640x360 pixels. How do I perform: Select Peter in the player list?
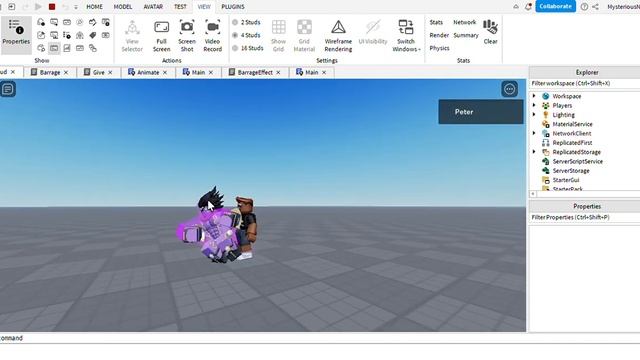tap(481, 111)
